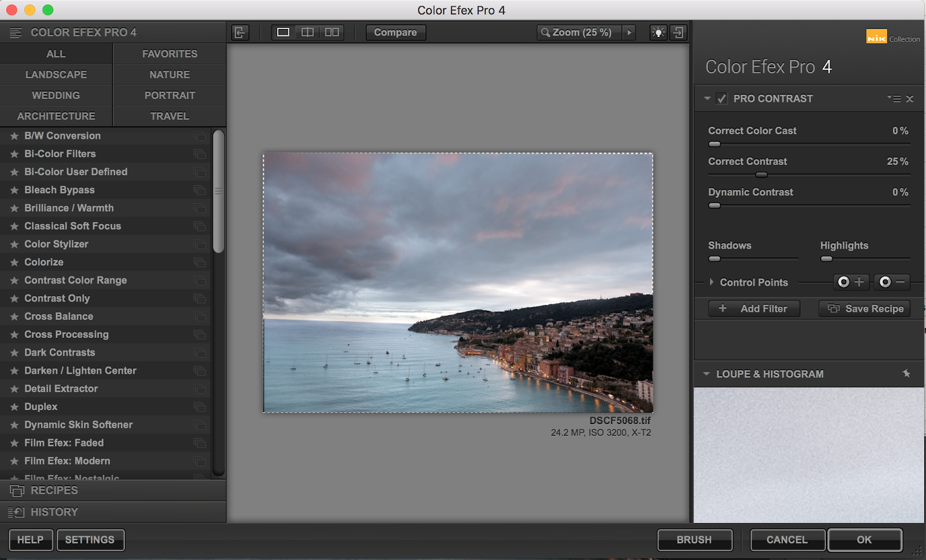Toggle favorite star for Contrast Only
926x560 pixels.
click(14, 299)
